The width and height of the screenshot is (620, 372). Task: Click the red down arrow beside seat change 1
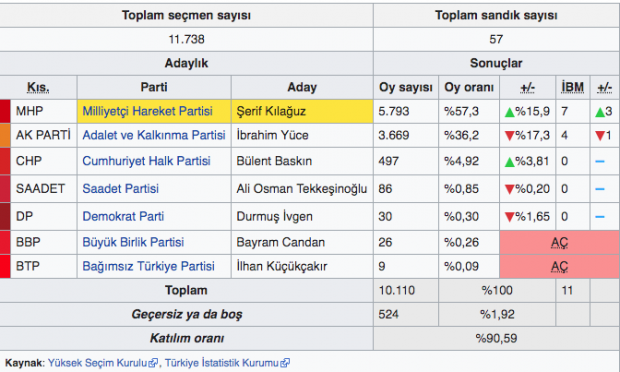[x=600, y=136]
